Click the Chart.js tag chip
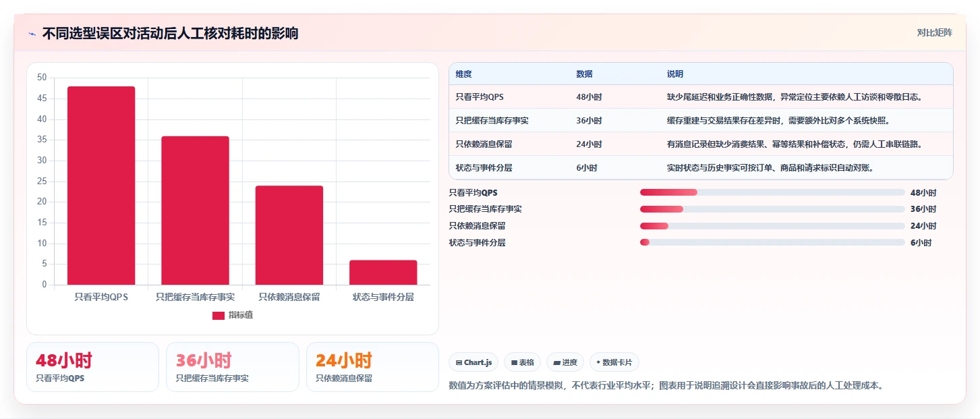Screen dimensions: 980x419 tap(473, 362)
